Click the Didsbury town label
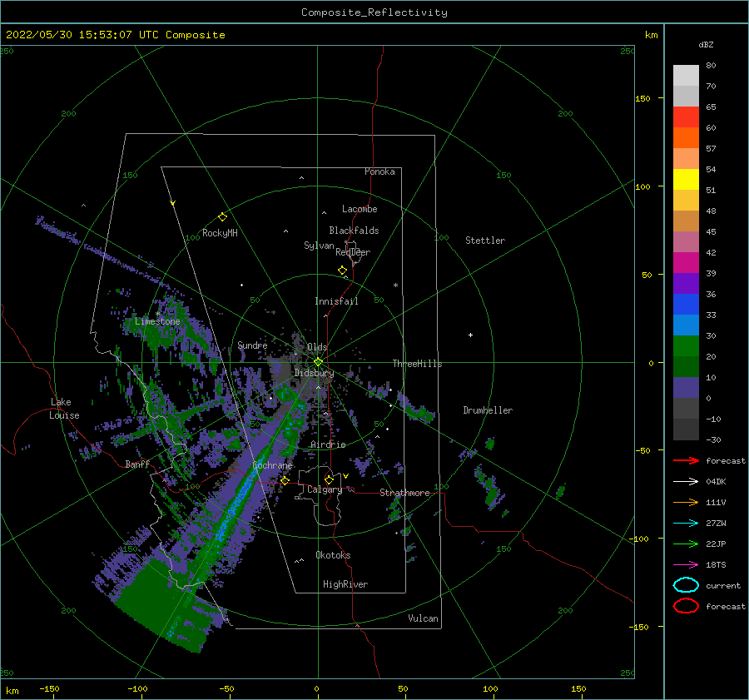749x700 pixels. (314, 373)
